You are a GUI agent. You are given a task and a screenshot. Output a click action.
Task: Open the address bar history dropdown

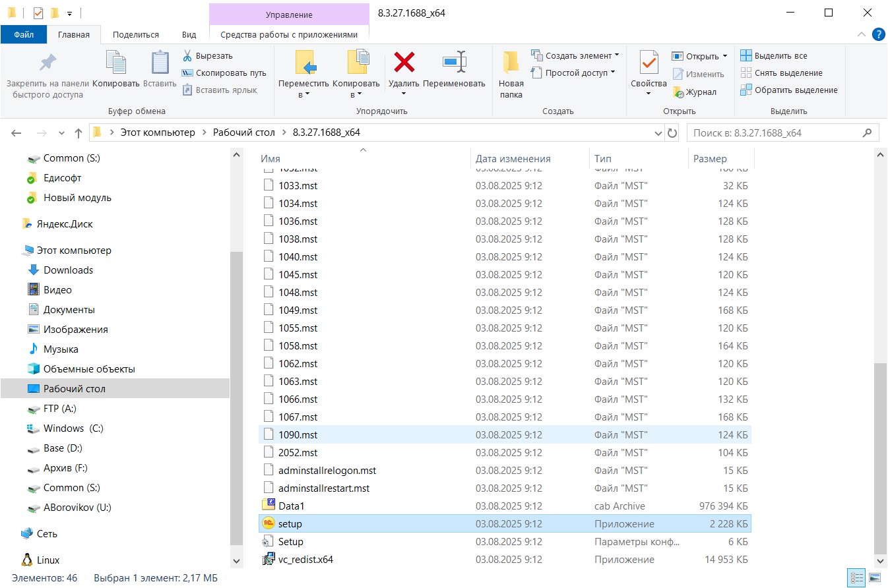click(x=658, y=133)
